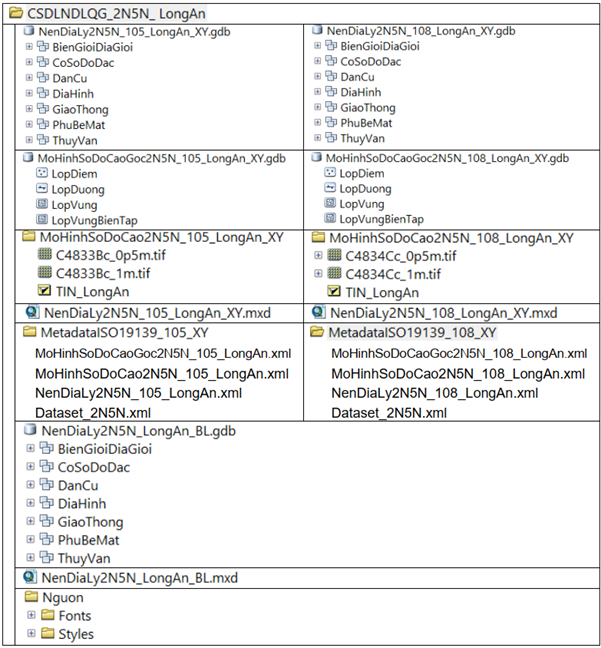
Task: Click the TIN_LongAn icon in 108 folder
Action: [333, 292]
